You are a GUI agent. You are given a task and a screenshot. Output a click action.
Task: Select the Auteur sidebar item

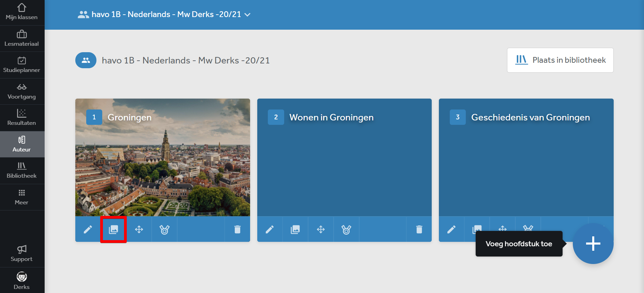point(22,144)
